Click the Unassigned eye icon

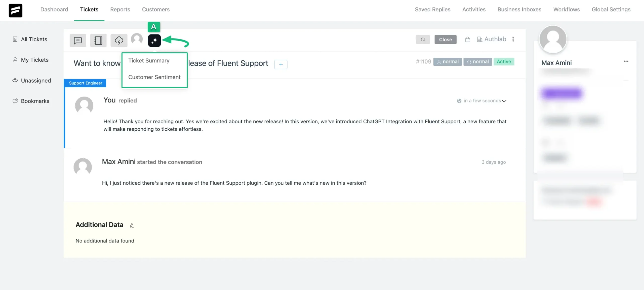tap(15, 80)
